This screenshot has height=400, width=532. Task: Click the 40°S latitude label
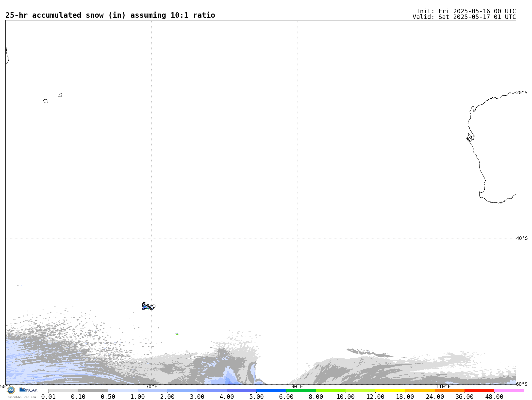pos(522,238)
